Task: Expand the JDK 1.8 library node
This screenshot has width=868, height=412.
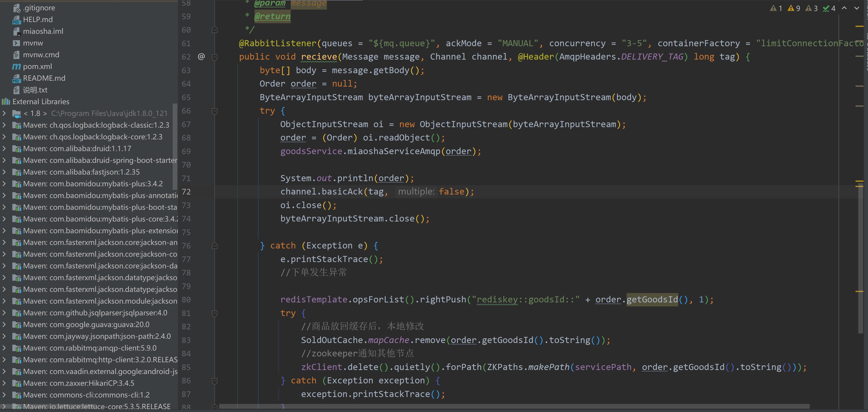Action: coord(4,113)
